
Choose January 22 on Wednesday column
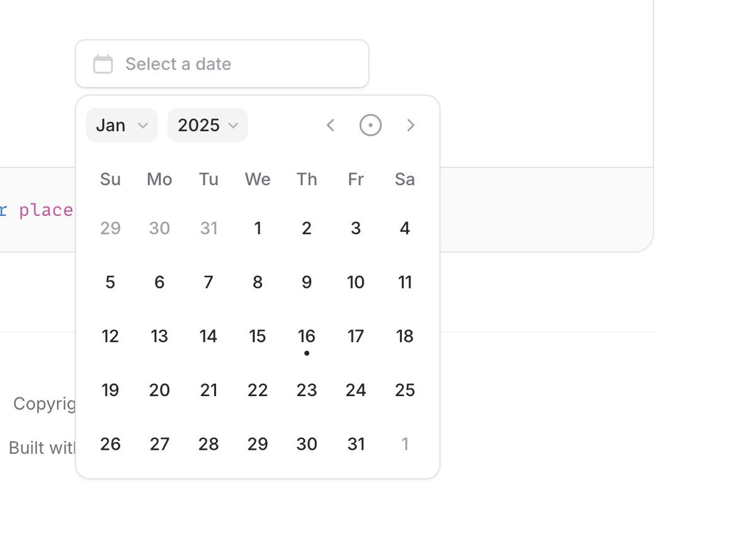[258, 390]
